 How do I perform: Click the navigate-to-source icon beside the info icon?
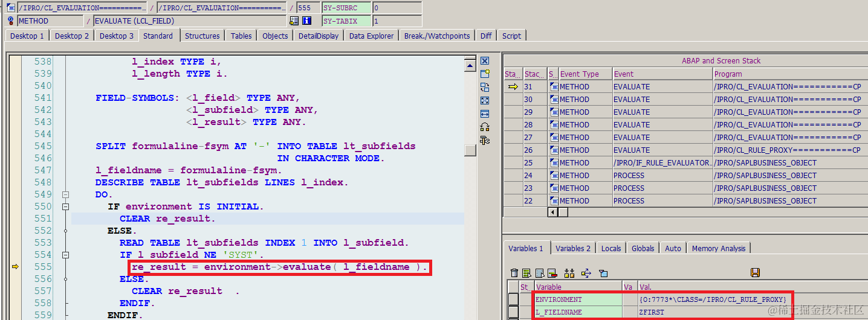point(294,21)
